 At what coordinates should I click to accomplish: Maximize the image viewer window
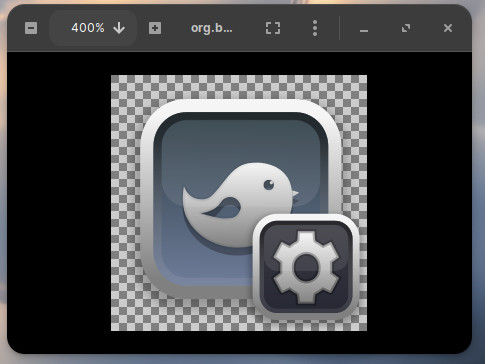point(406,28)
